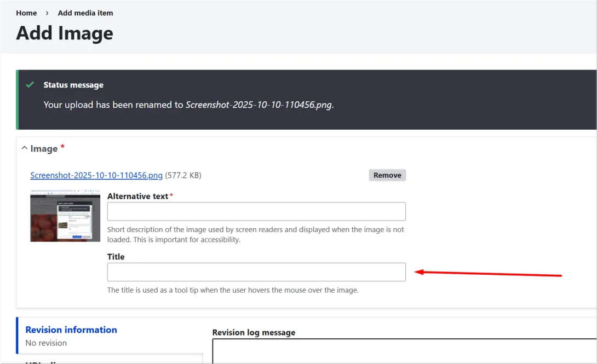Viewport: 597px width, 364px height.
Task: Focus the Alternative text input field
Action: 256,211
